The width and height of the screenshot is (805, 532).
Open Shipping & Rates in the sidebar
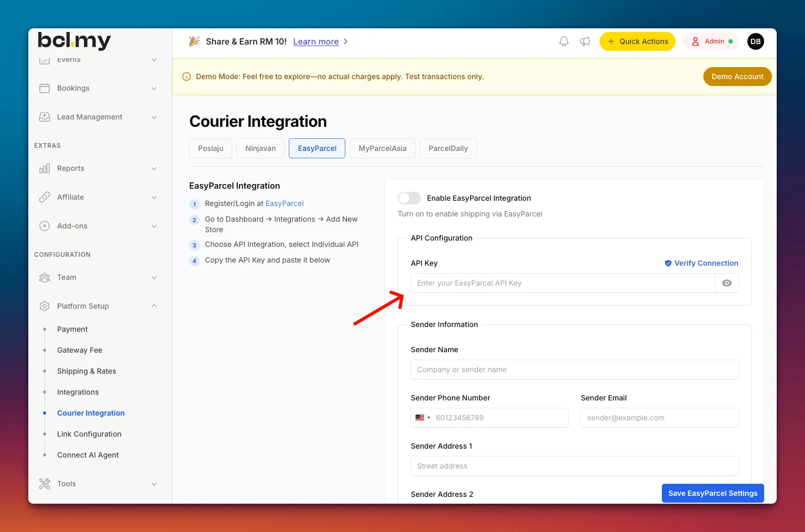click(x=86, y=371)
